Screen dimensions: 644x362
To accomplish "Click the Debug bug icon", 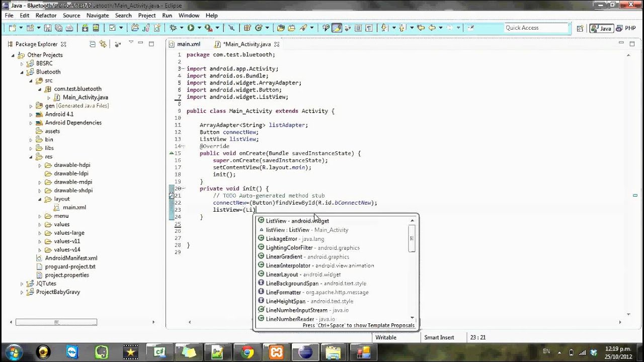I will point(173,28).
